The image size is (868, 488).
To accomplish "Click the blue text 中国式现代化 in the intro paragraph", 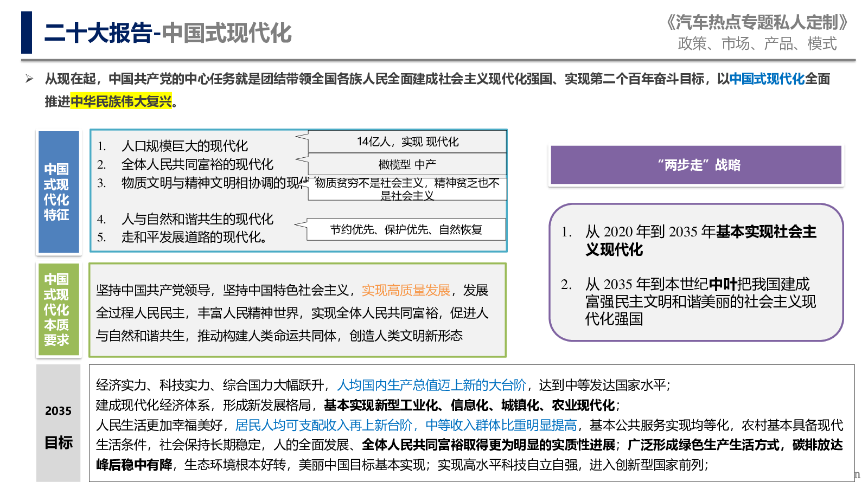I will point(767,79).
